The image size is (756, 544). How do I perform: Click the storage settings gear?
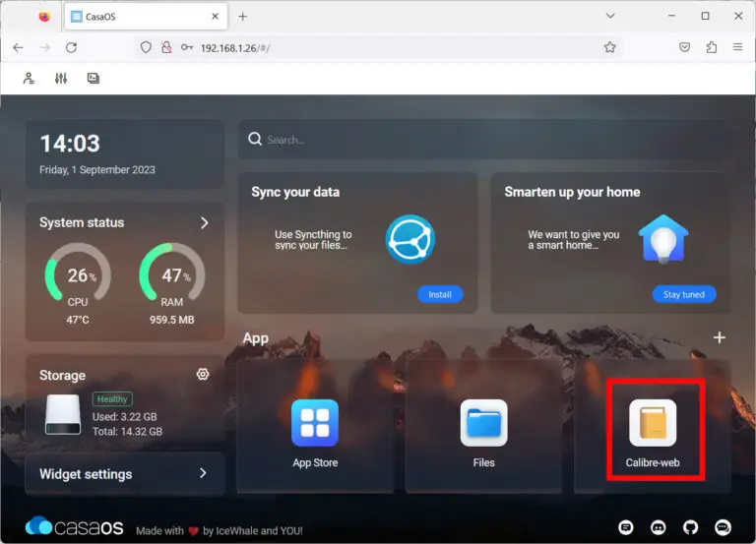point(203,375)
